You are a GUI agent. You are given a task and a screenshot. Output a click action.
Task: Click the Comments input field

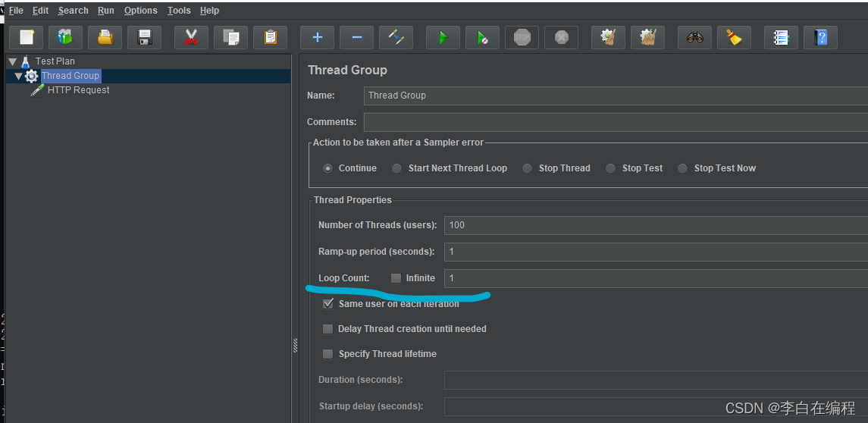click(616, 122)
